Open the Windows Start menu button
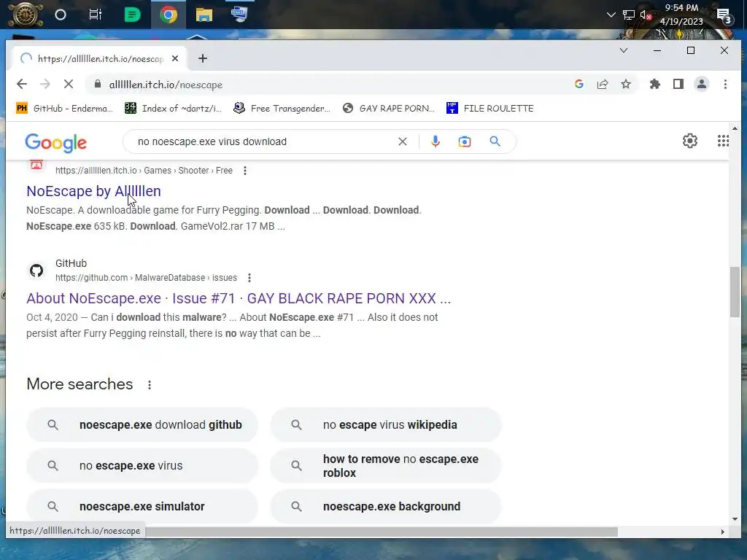 point(26,15)
